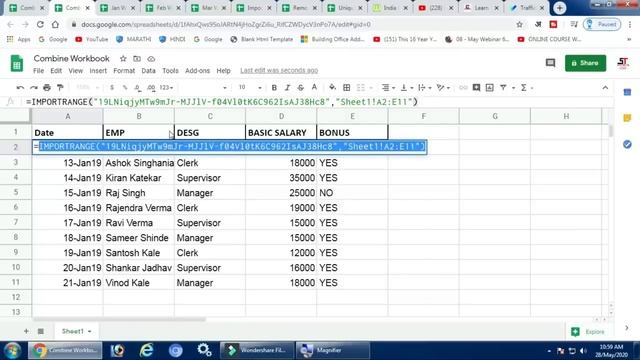Toggle bold formatting
Screen dimensions: 640x360
pyautogui.click(x=274, y=88)
